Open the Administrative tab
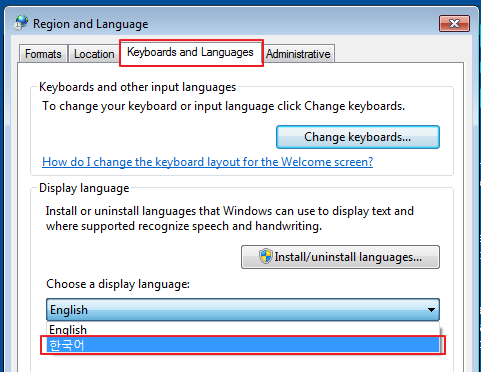The height and width of the screenshot is (372, 481). pyautogui.click(x=298, y=54)
